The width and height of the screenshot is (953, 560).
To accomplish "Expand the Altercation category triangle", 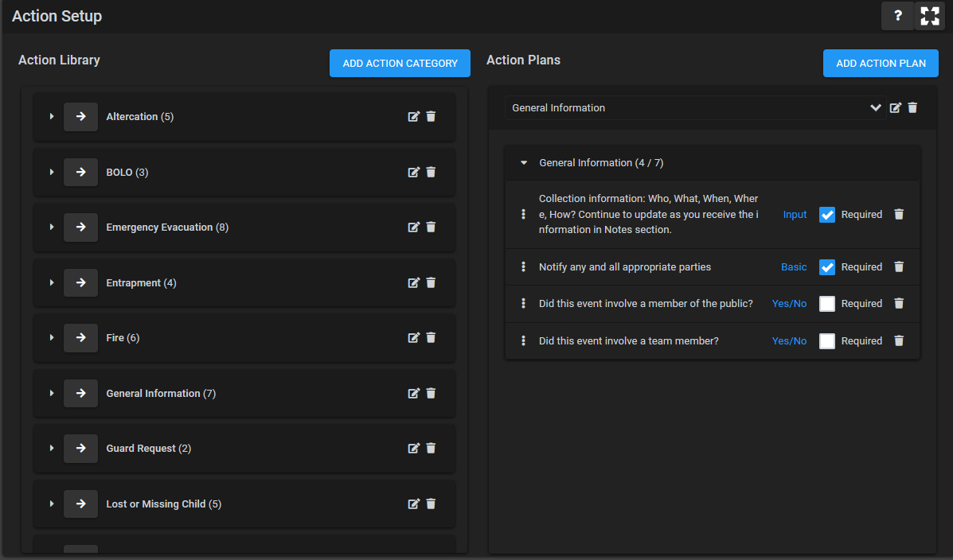I will (x=52, y=117).
